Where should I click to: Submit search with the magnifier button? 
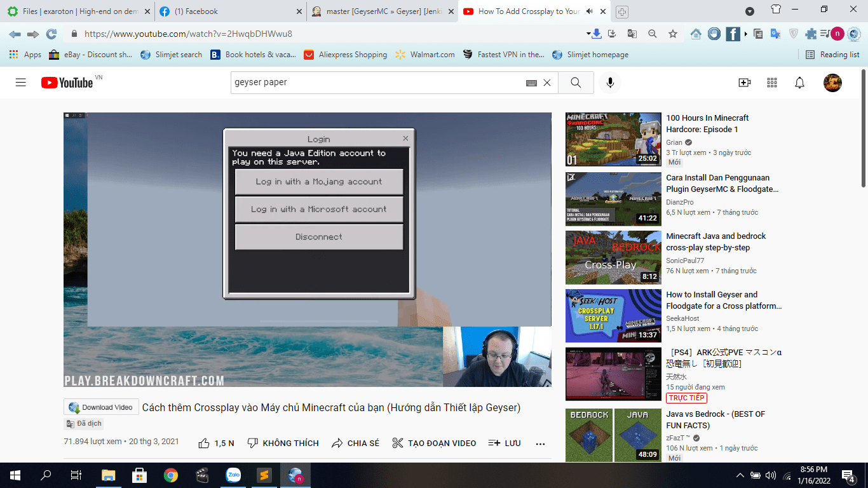pos(576,83)
